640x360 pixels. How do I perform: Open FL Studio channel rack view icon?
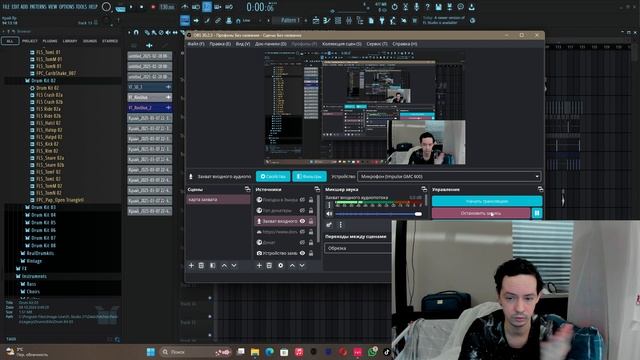[x=338, y=20]
